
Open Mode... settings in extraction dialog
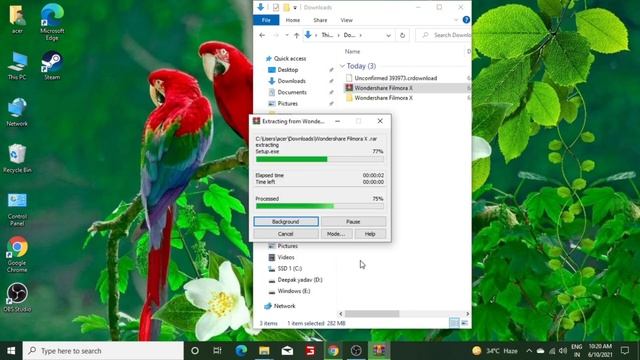tap(336, 234)
